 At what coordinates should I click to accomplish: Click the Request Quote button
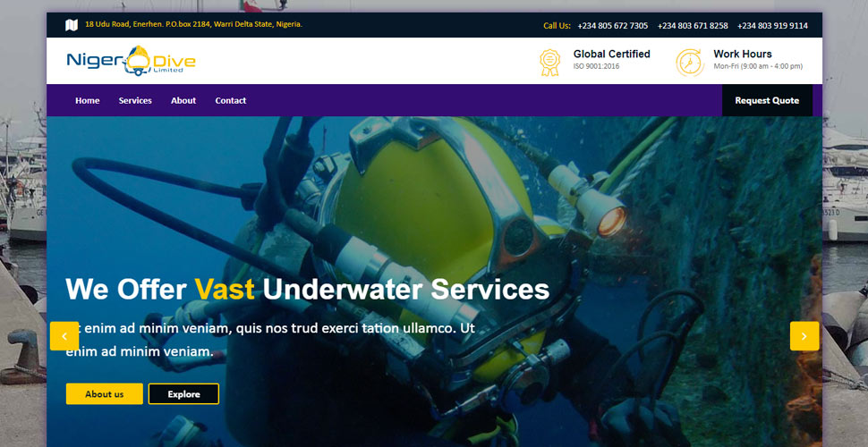767,101
